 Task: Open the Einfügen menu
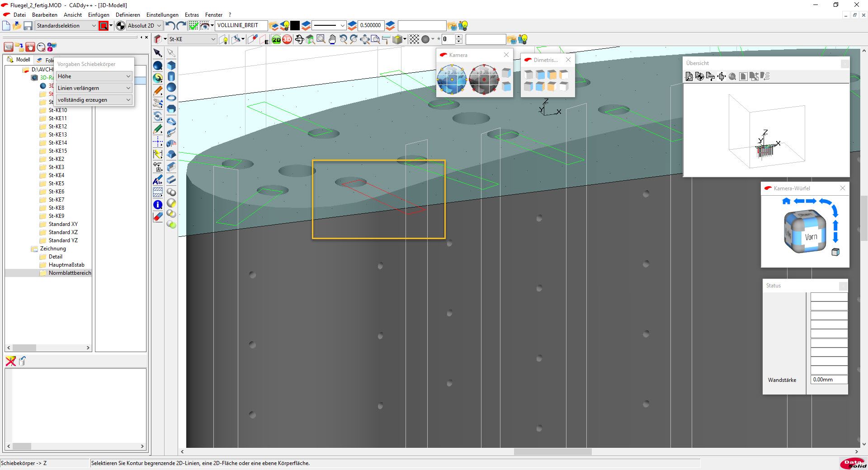(99, 15)
